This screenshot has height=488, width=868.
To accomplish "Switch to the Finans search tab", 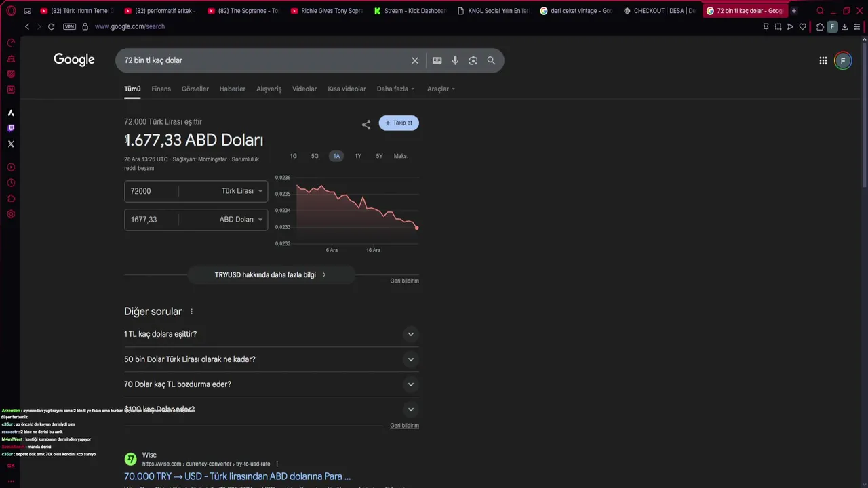I will [161, 89].
